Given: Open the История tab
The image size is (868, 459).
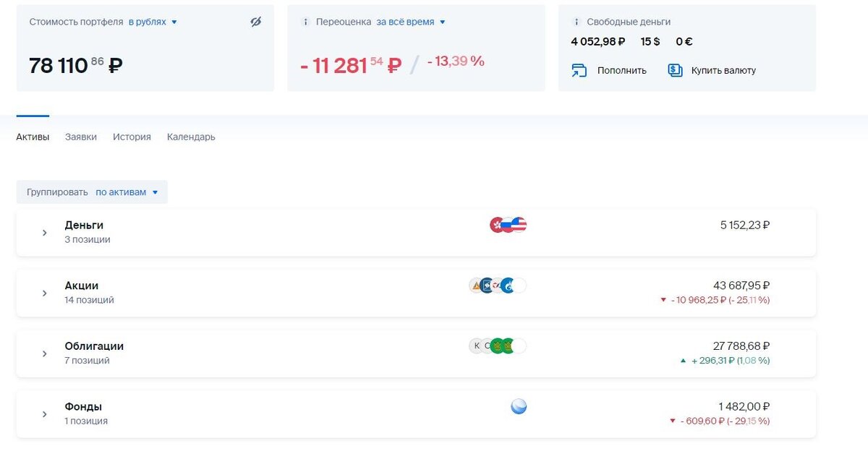Looking at the screenshot, I should coord(132,137).
